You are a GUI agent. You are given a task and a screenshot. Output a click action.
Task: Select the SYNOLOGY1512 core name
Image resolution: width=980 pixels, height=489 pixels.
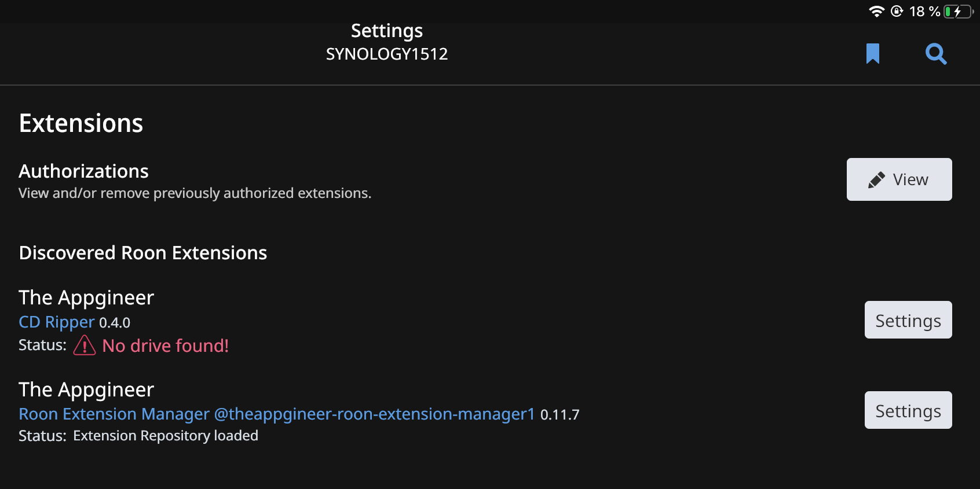pos(387,54)
